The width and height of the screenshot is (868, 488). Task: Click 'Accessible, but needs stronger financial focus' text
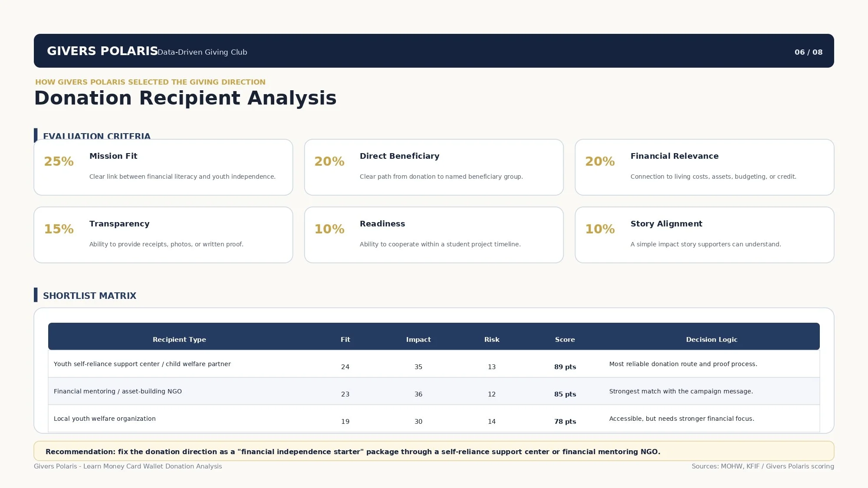pyautogui.click(x=682, y=419)
